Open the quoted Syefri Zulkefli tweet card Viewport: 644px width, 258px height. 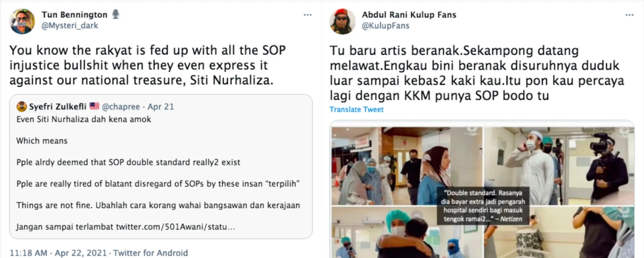[x=161, y=167]
